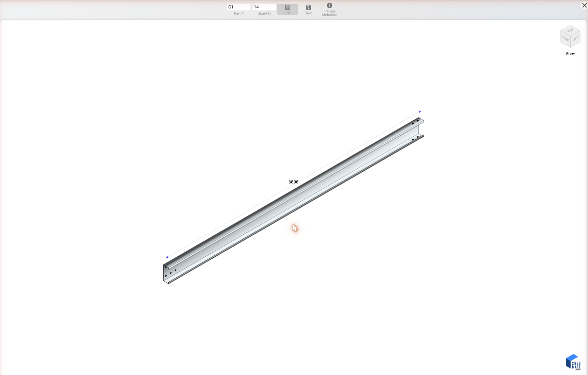Click the Shed Mate logo

tap(573, 362)
